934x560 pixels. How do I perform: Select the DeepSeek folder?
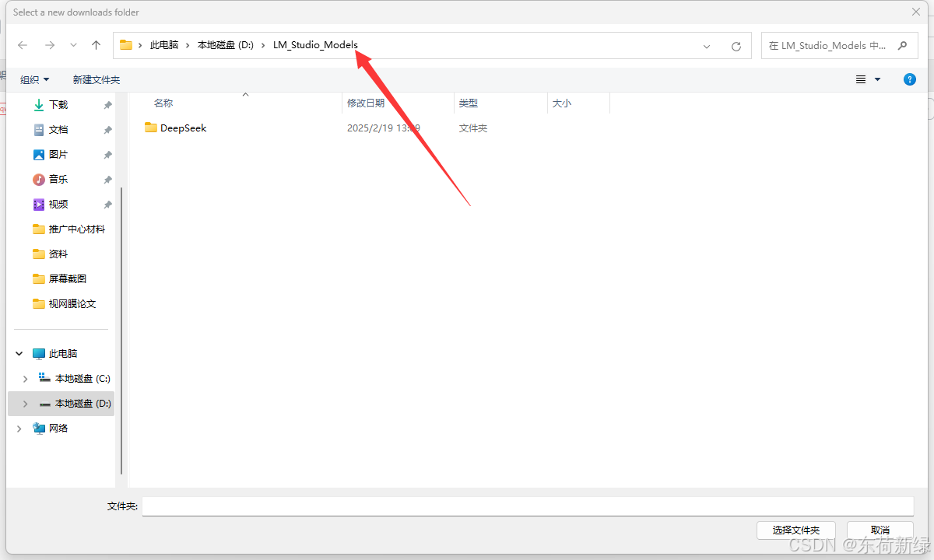(176, 128)
